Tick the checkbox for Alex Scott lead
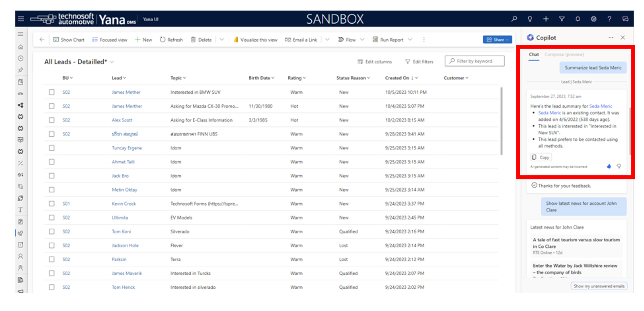The width and height of the screenshot is (644, 311). pos(52,120)
